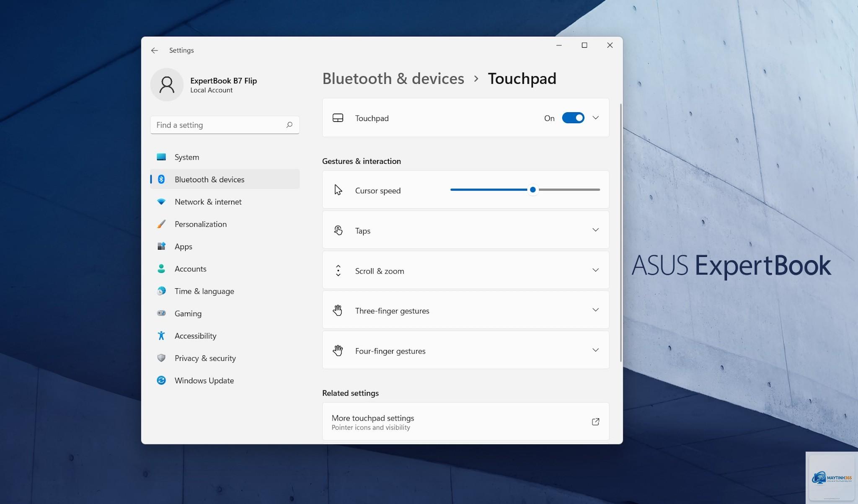Click the Bluetooth icon in sidebar
Screen dimensions: 858x504
point(161,179)
